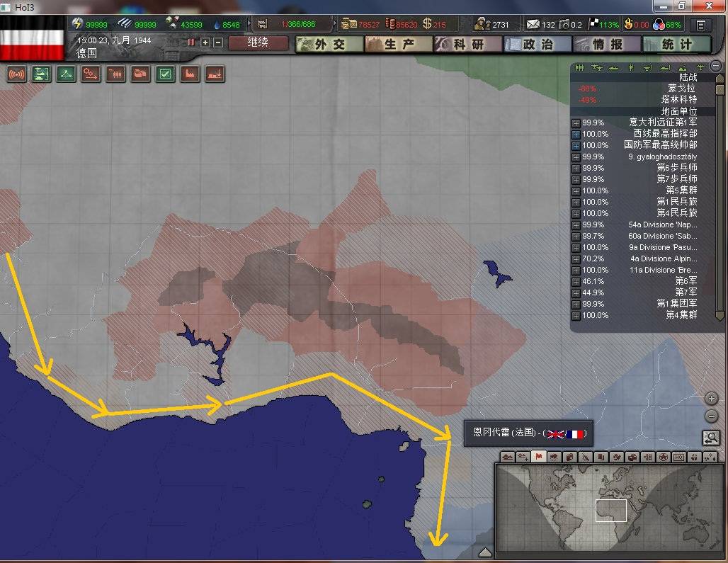Image resolution: width=728 pixels, height=563 pixels.
Task: Select the 第7步兵师 unit row
Action: pos(641,179)
